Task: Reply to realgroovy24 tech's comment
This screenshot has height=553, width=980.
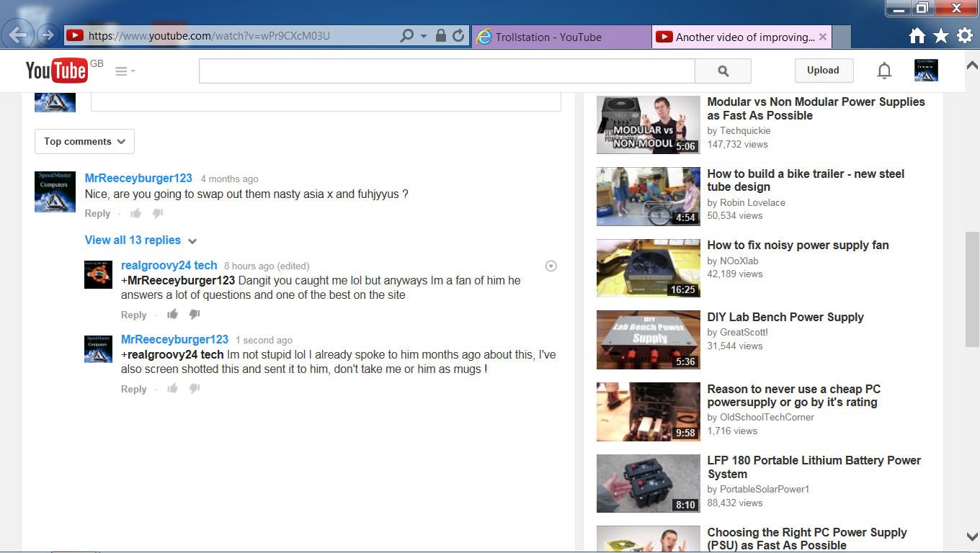Action: point(133,315)
